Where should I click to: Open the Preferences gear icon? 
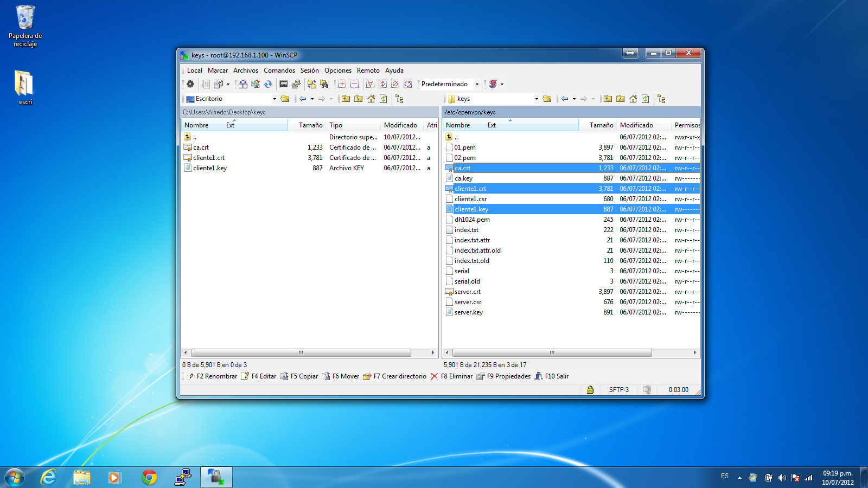tap(190, 84)
